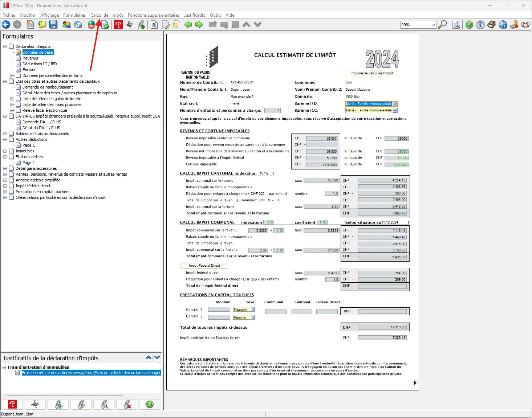
Task: Click the blue floppy disk save icon
Action: point(53,25)
